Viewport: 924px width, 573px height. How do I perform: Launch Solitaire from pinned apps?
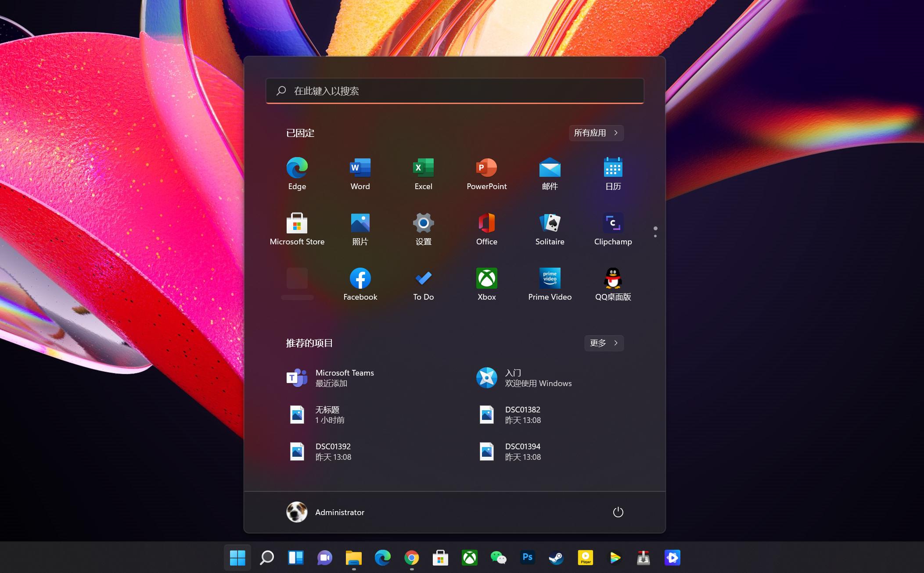pos(549,229)
